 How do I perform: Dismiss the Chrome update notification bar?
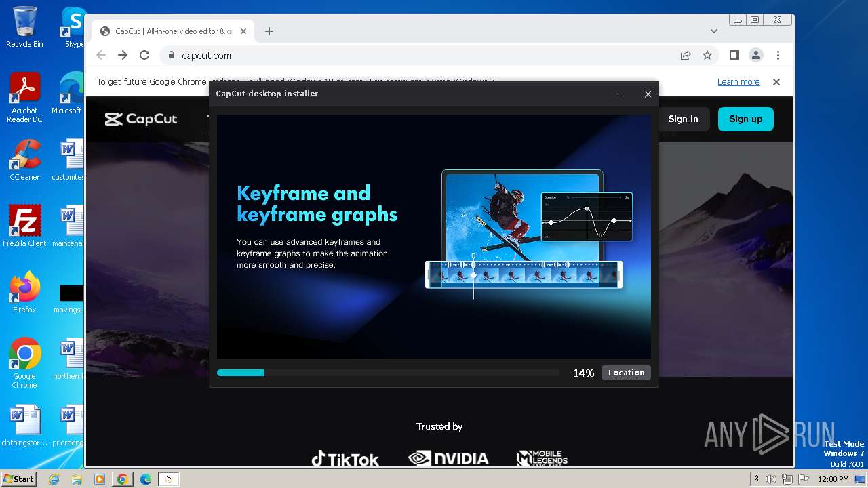(x=776, y=82)
